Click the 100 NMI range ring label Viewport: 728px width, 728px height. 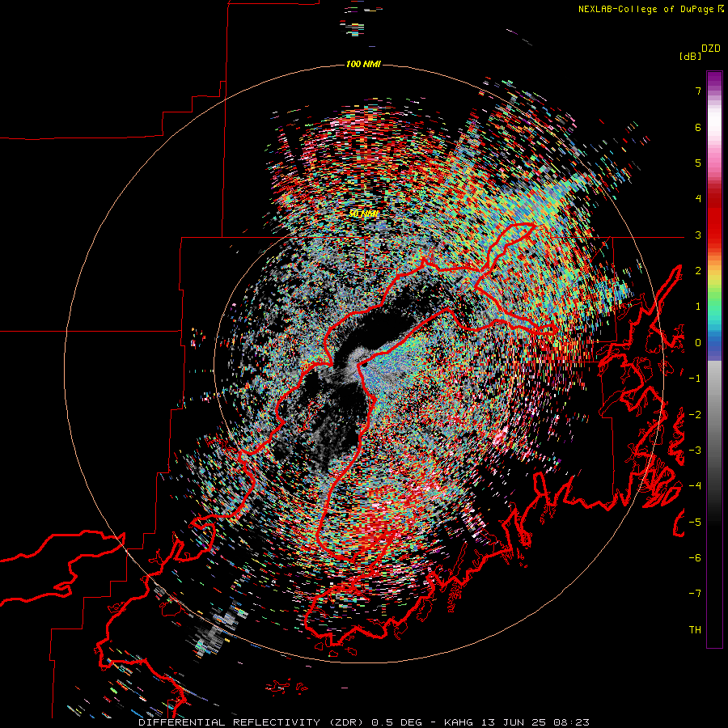(363, 64)
